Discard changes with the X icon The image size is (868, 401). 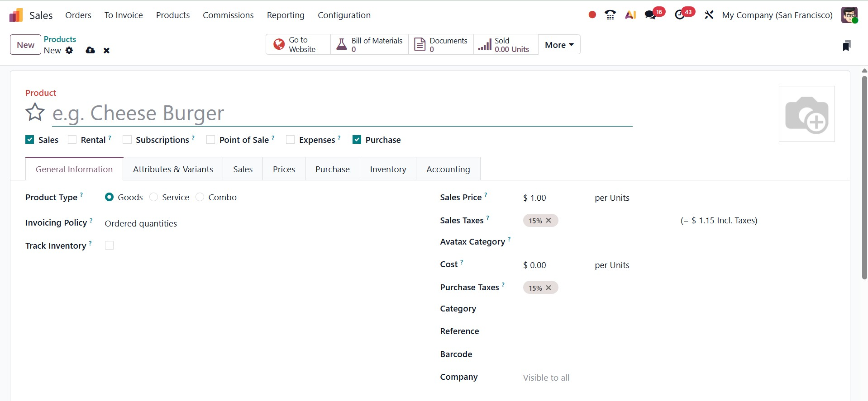click(106, 51)
